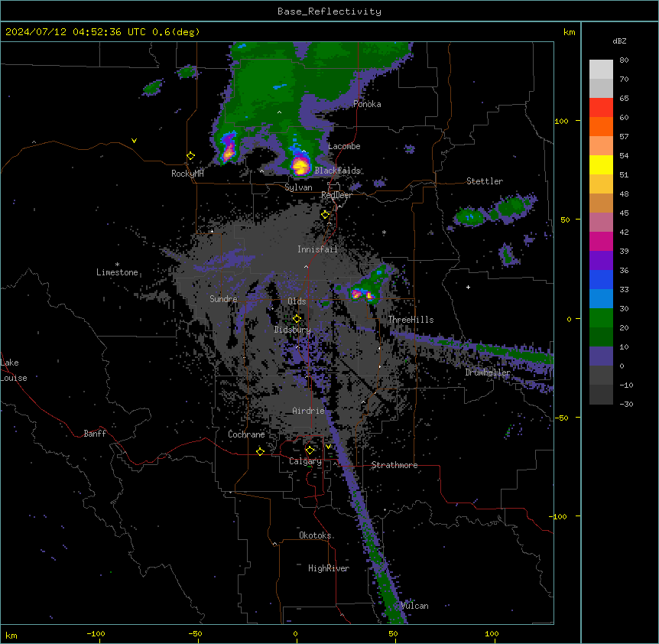This screenshot has height=644, width=659.
Task: Select the yellow diamond marker below Cochrane
Action: click(260, 451)
